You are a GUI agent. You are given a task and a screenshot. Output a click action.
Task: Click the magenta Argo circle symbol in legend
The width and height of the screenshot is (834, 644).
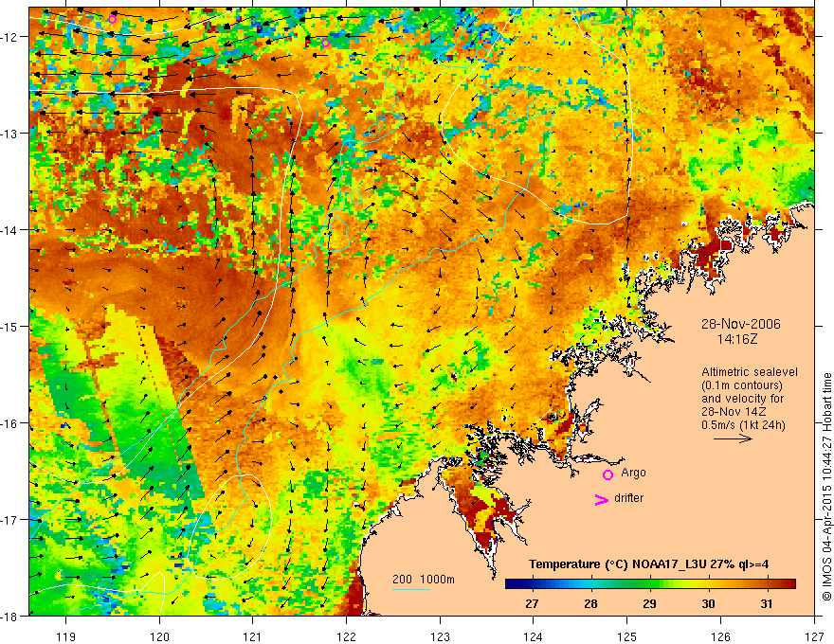[607, 474]
